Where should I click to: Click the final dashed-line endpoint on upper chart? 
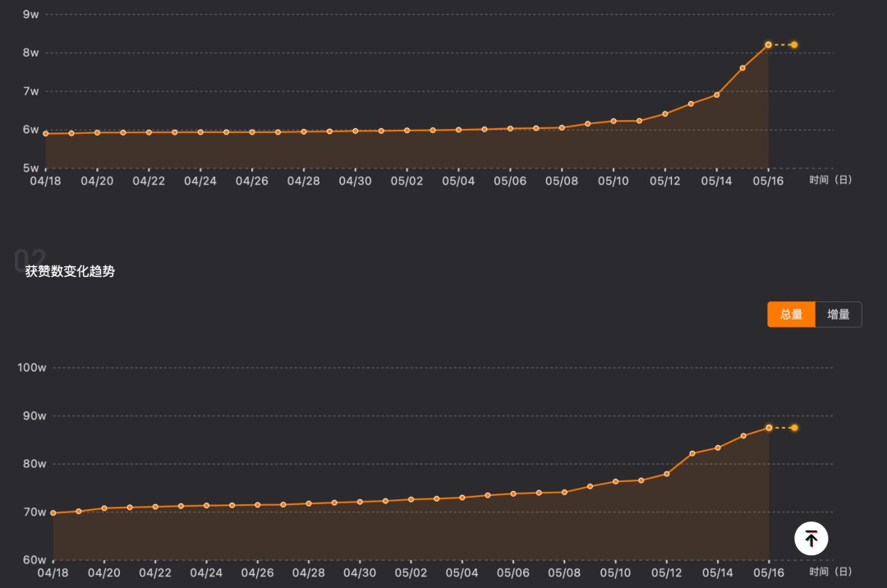[x=794, y=44]
